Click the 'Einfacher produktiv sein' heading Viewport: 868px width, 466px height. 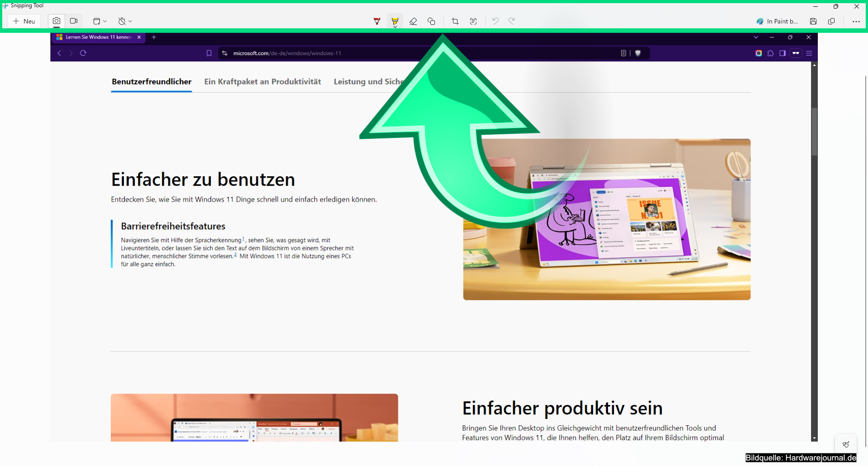pos(562,408)
